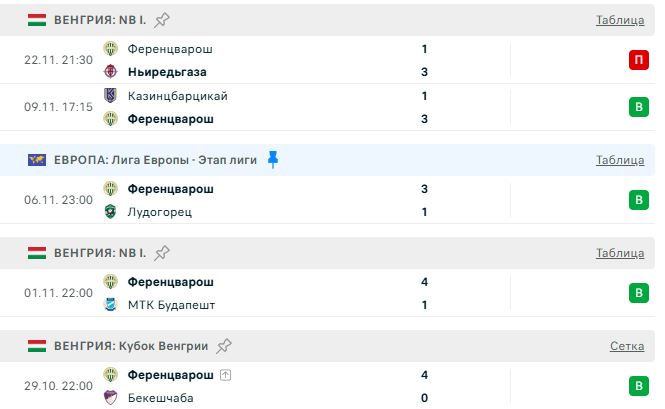Click Hungarian flag beside Кубок Венгрии
This screenshot has width=665, height=409.
[37, 346]
